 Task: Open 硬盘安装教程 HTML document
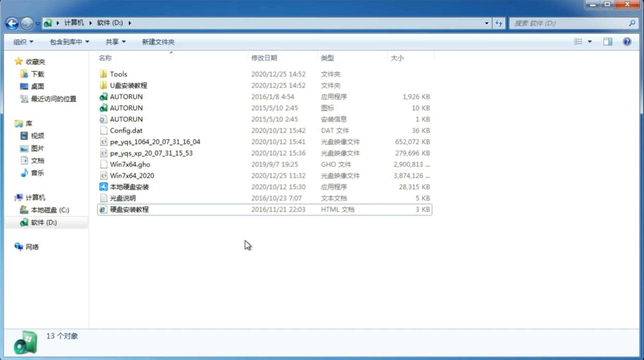[x=129, y=209]
